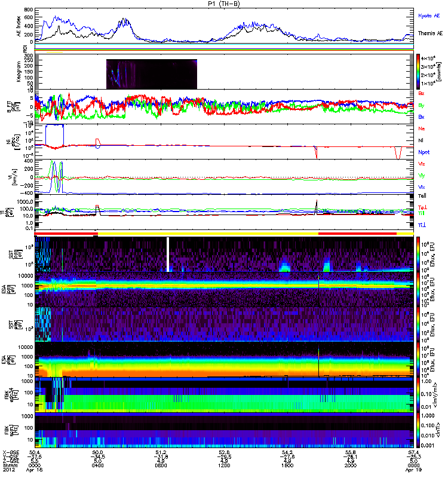Select the Kyoto AE legend label

[429, 16]
